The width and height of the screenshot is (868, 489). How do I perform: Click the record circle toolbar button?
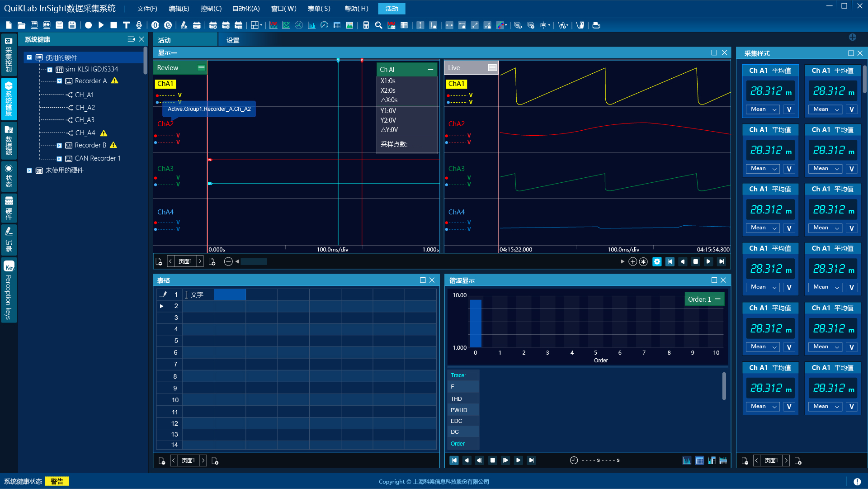[x=88, y=25]
